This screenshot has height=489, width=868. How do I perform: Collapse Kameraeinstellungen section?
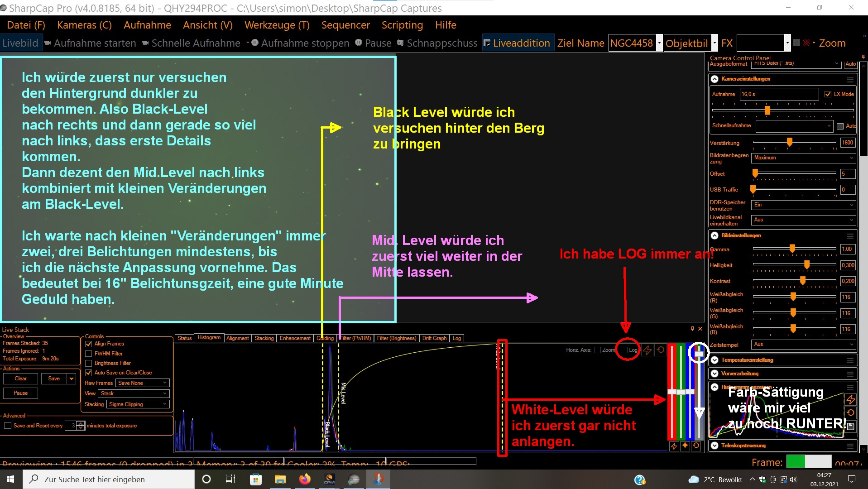coord(715,79)
